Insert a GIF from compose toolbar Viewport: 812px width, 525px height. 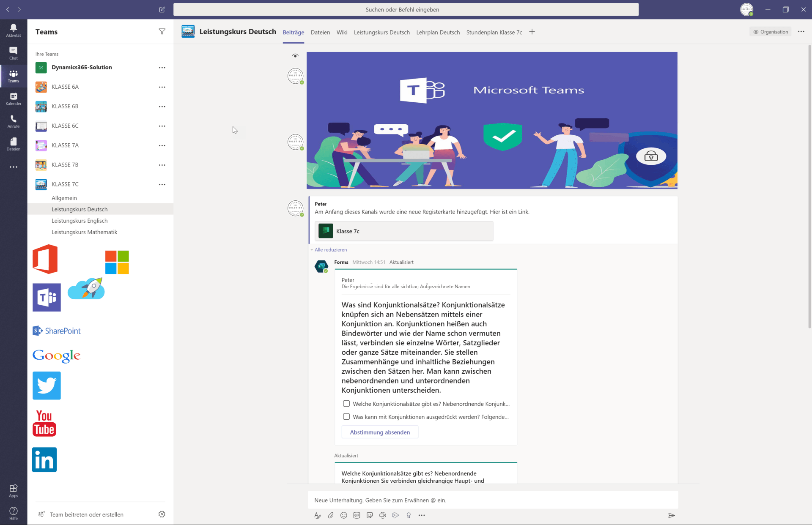tap(357, 515)
